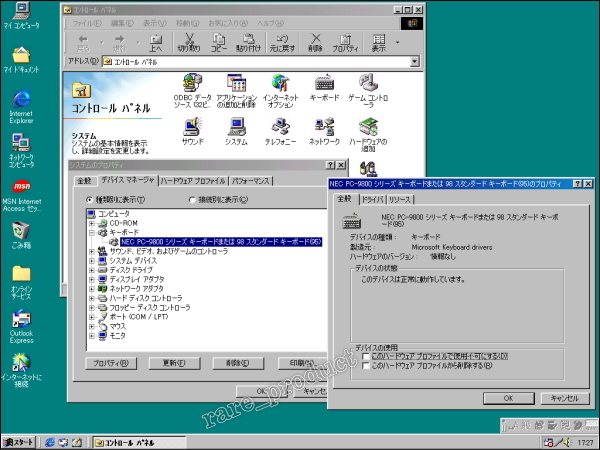
Task: Select 種類別に表示 radio button
Action: (x=90, y=199)
